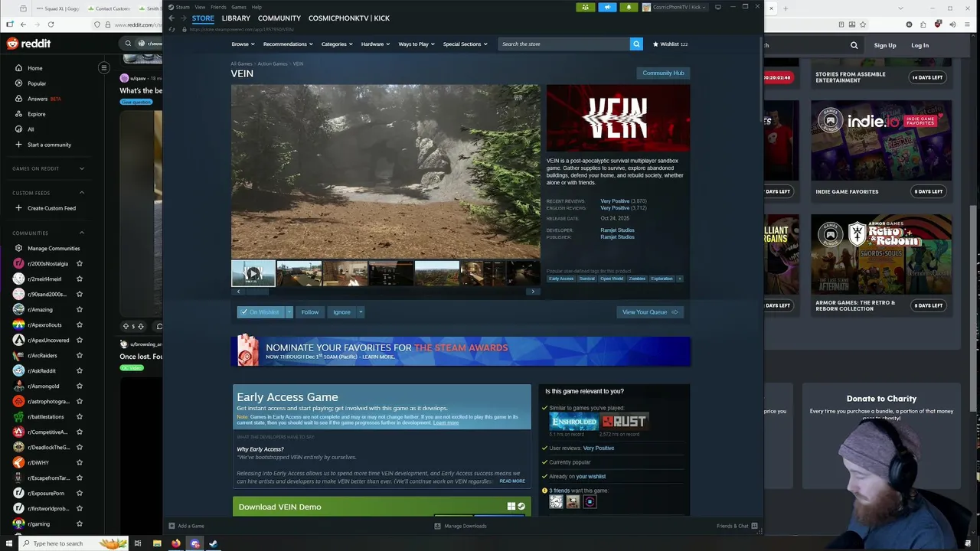The height and width of the screenshot is (551, 980).
Task: Click the Big Picture mode monitor icon
Action: point(718,7)
